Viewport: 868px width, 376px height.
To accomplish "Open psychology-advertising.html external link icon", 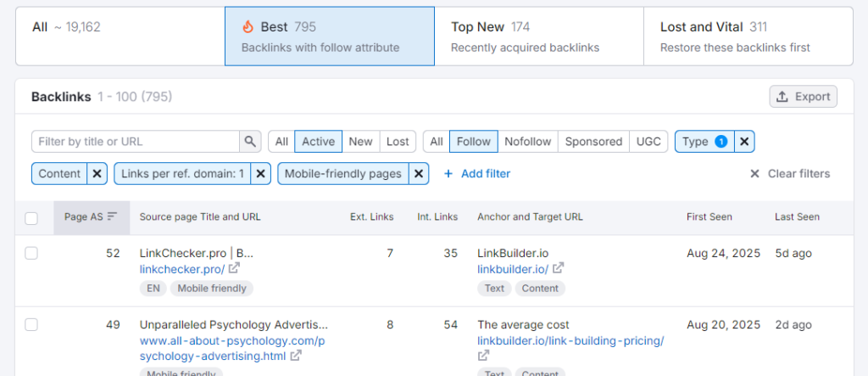I will click(x=296, y=356).
